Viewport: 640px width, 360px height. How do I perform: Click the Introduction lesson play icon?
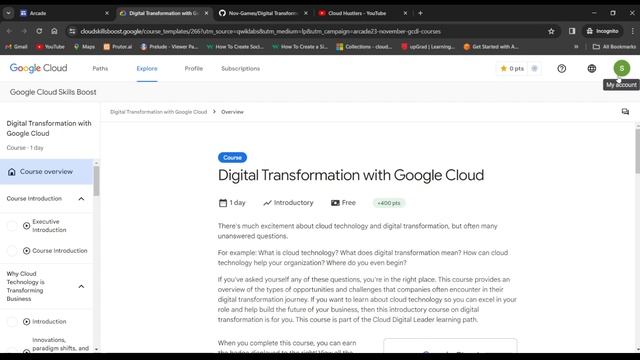tap(27, 322)
